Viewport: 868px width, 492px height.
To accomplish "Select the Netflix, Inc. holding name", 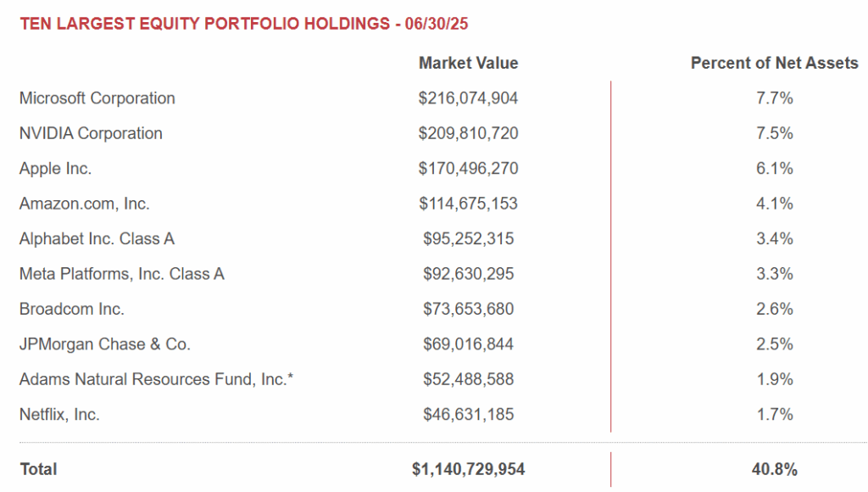I will [60, 415].
